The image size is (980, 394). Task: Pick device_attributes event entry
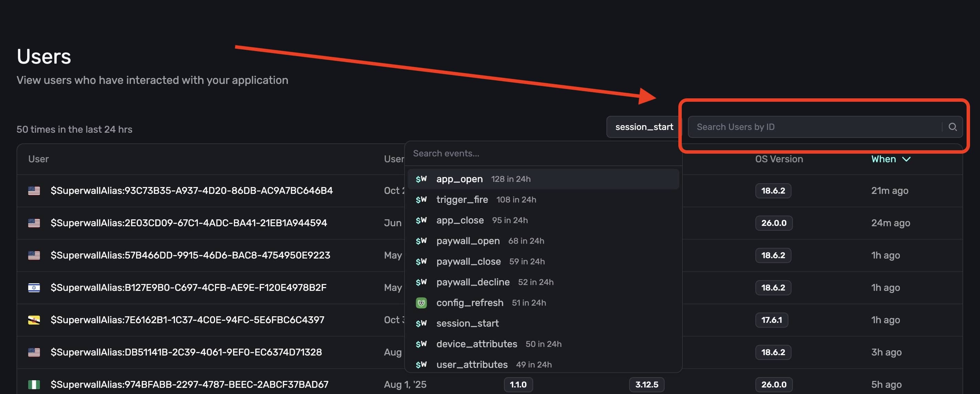point(476,344)
